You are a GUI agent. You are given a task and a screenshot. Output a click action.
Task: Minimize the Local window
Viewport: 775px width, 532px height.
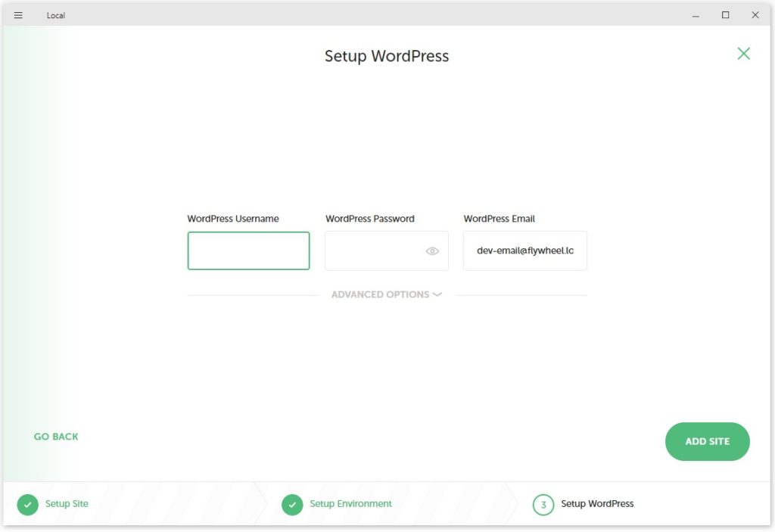coord(696,15)
